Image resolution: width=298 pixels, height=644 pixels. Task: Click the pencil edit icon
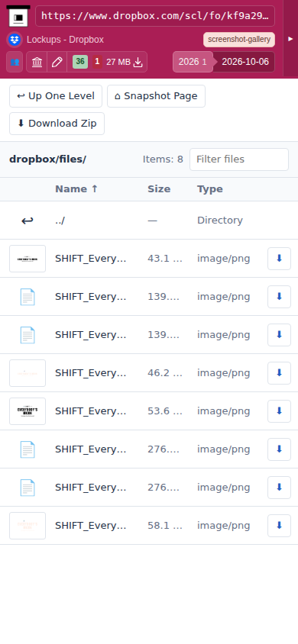(x=57, y=62)
